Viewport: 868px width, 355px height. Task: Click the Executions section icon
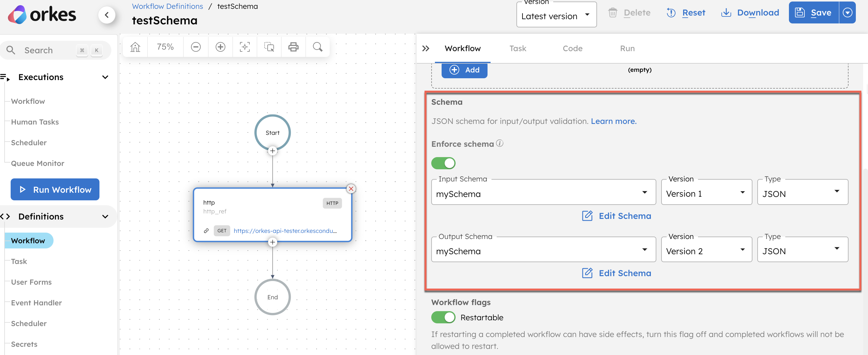tap(5, 77)
